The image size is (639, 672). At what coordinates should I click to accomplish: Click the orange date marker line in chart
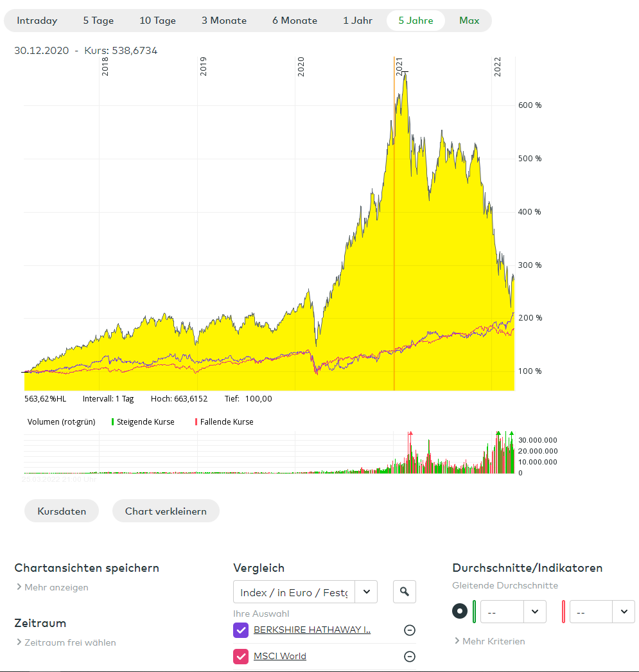[394, 223]
